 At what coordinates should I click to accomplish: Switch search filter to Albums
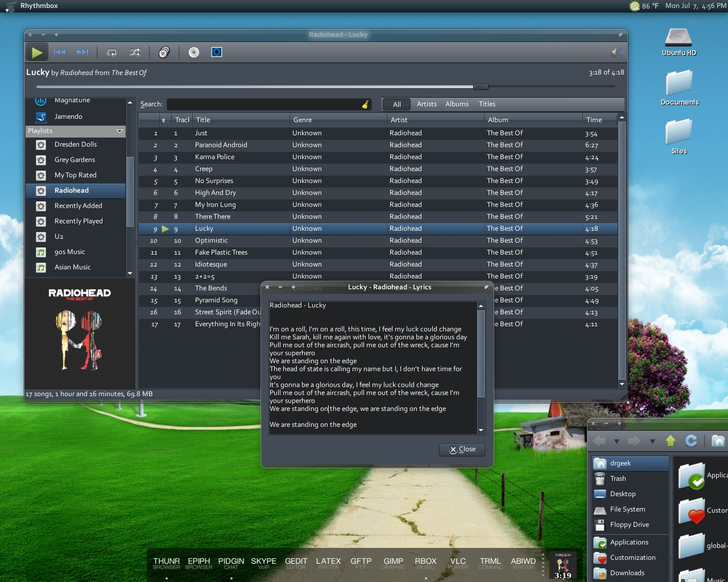(457, 104)
